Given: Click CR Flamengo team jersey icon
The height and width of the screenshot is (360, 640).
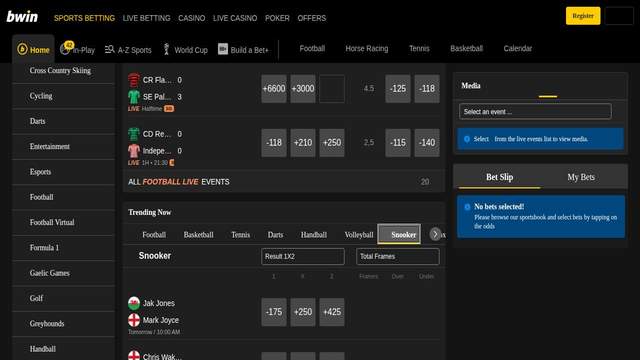Looking at the screenshot, I should coord(133,80).
